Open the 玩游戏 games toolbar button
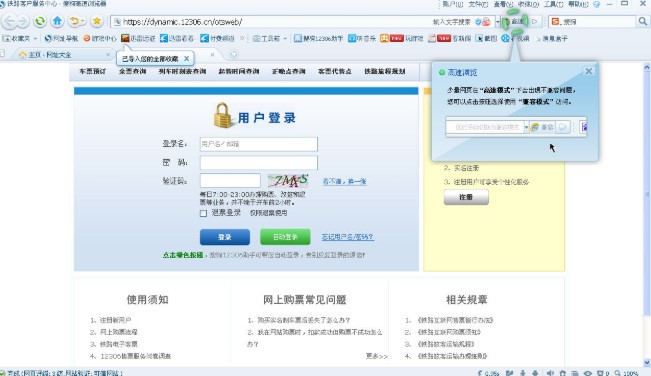This screenshot has width=651, height=376. coord(401,39)
